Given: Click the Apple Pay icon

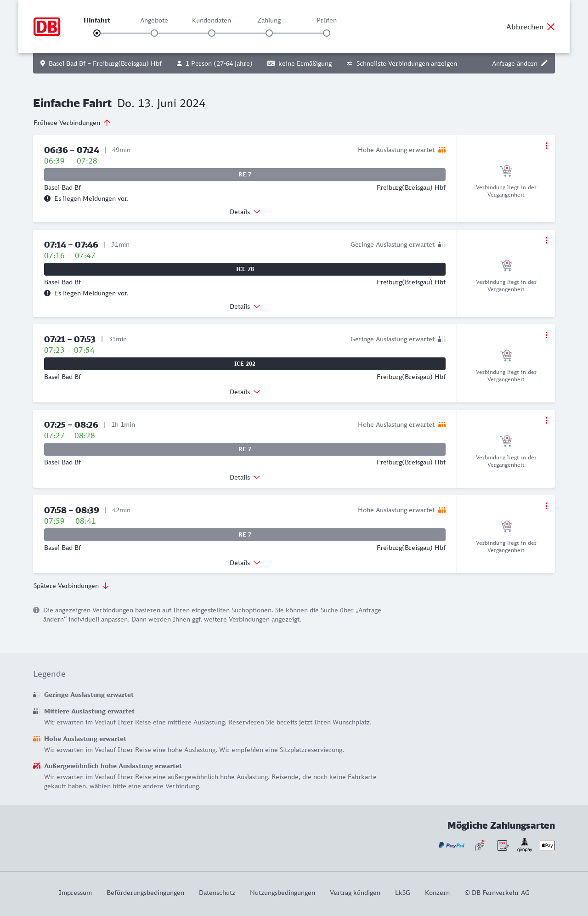Looking at the screenshot, I should pyautogui.click(x=547, y=845).
